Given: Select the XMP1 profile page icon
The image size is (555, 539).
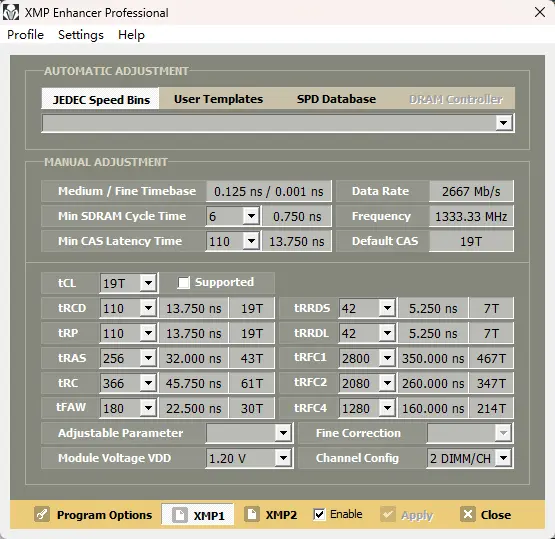Looking at the screenshot, I should click(x=180, y=515).
